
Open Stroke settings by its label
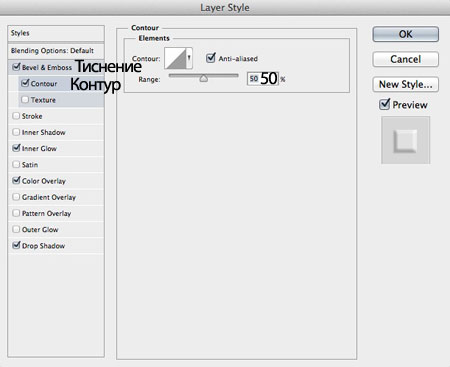coord(32,116)
